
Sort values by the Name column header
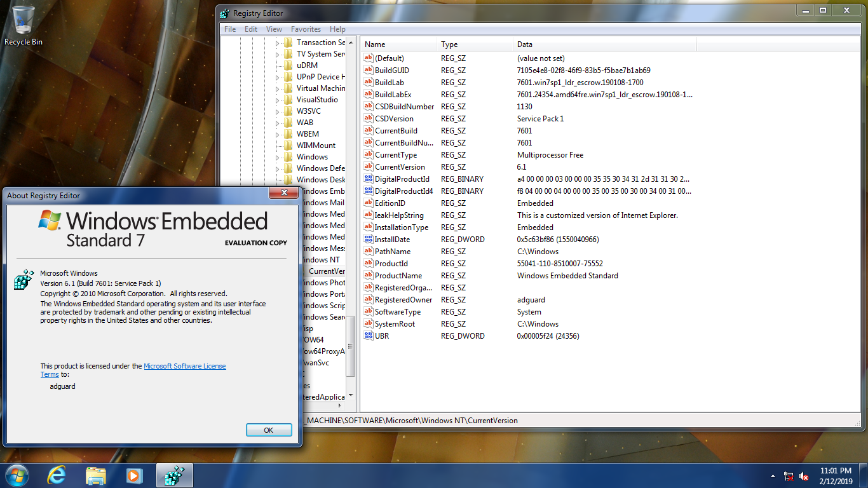[x=400, y=44]
